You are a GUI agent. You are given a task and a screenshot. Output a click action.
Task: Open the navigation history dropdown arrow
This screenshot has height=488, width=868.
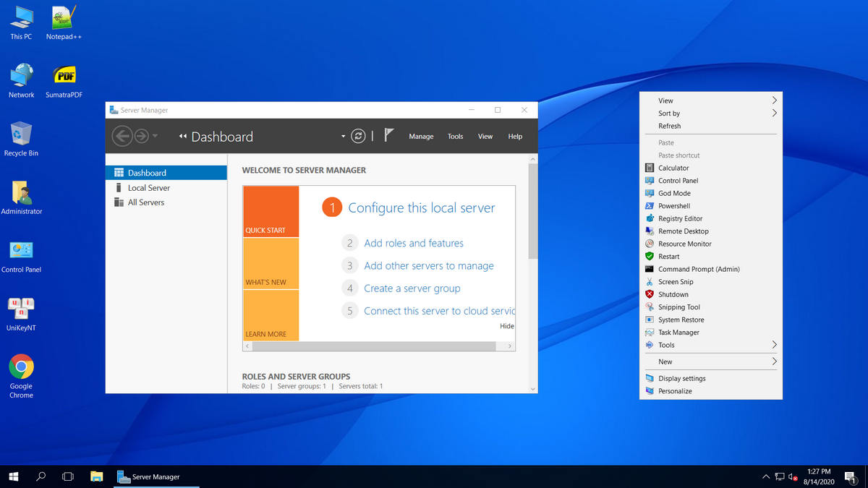[x=155, y=136]
